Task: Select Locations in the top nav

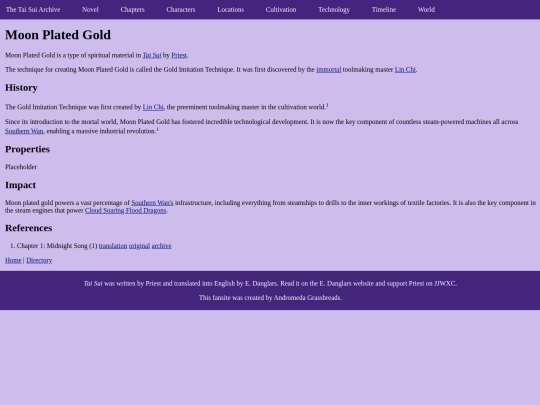Action: (231, 10)
